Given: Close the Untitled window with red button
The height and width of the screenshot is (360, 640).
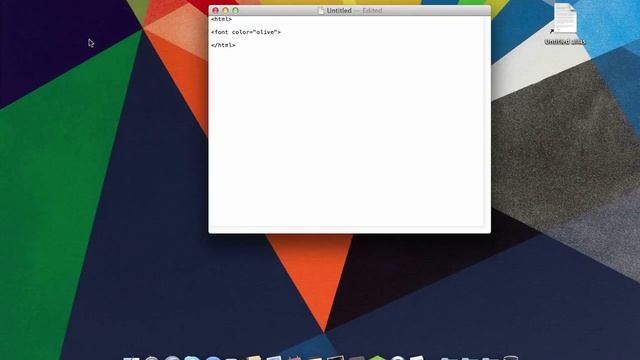Looking at the screenshot, I should [x=216, y=11].
